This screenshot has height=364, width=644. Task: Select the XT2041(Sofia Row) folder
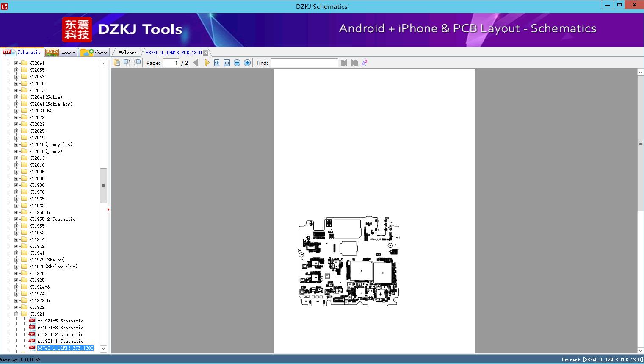coord(51,104)
